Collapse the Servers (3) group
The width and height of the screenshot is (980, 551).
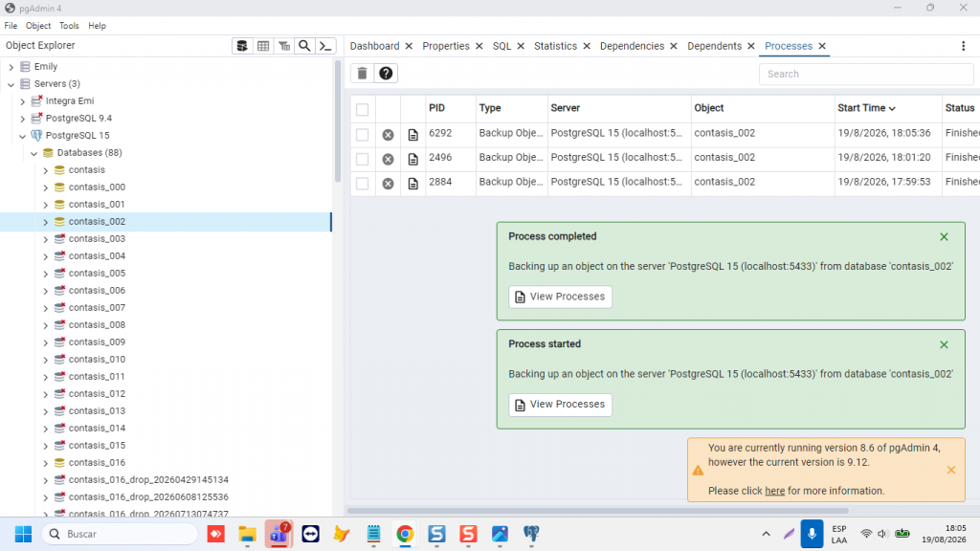[11, 84]
